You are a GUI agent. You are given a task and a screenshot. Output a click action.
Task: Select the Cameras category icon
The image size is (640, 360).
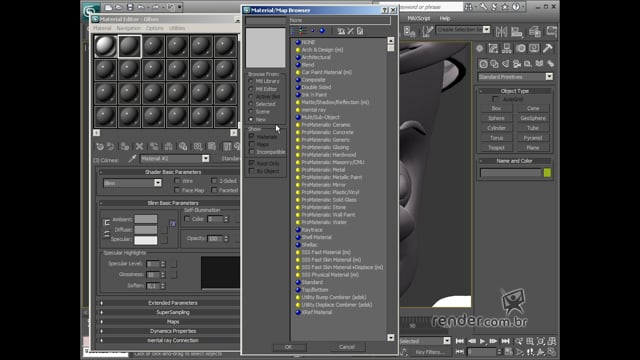coord(517,64)
